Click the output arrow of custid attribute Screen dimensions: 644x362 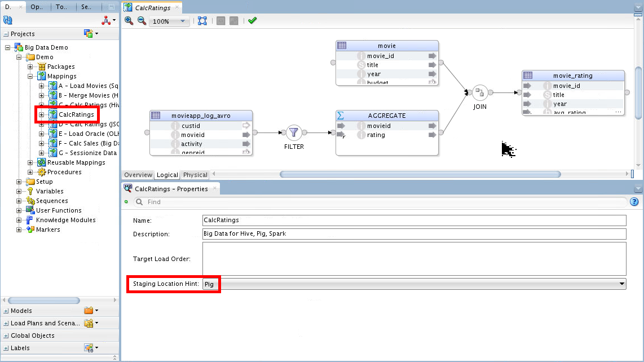pyautogui.click(x=246, y=126)
